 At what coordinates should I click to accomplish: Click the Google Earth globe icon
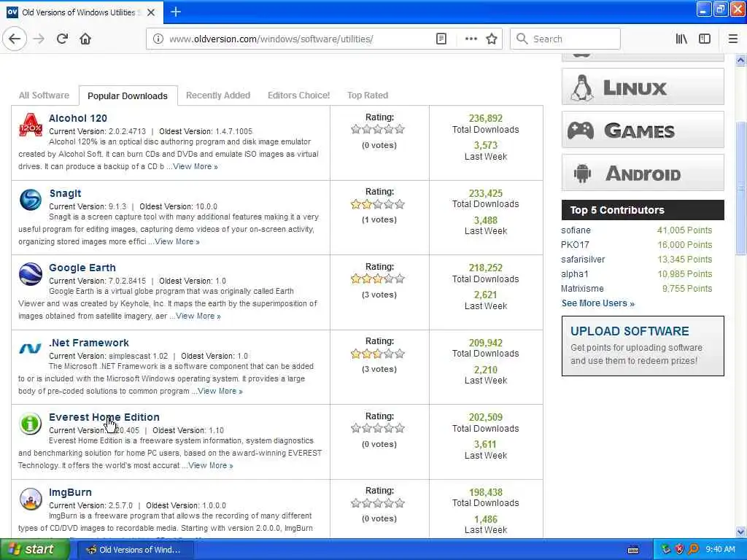[31, 274]
